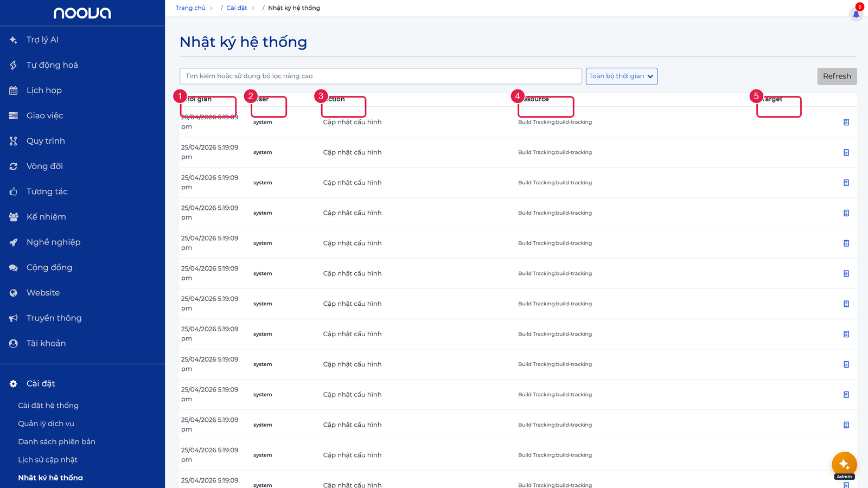Go to Trang chủ breadcrumb link
This screenshot has height=488, width=868.
[x=190, y=8]
